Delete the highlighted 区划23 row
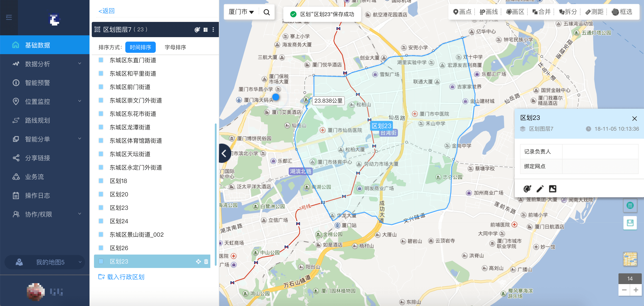Viewport: 644px width, 306px height. point(206,261)
